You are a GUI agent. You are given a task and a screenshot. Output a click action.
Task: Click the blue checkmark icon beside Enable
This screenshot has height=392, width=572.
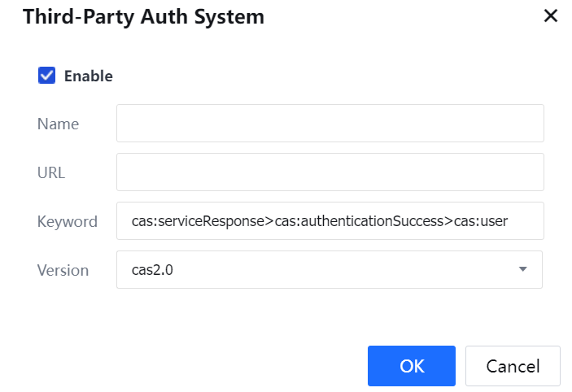pos(46,76)
